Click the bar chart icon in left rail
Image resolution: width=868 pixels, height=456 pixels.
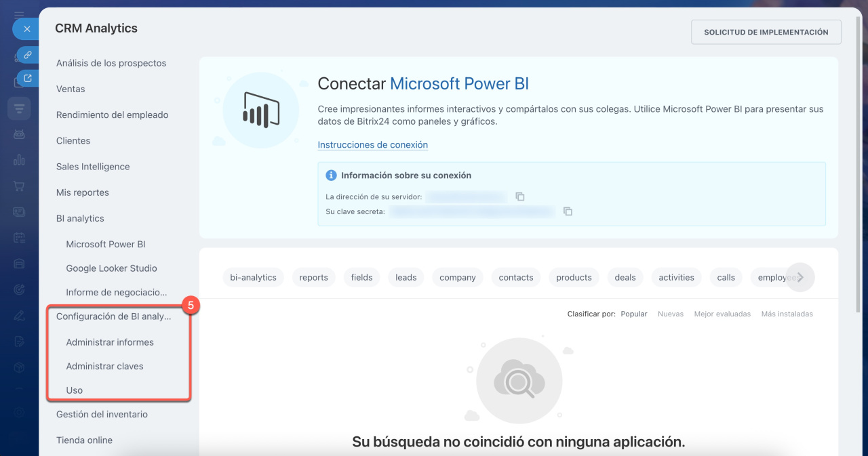pos(19,160)
